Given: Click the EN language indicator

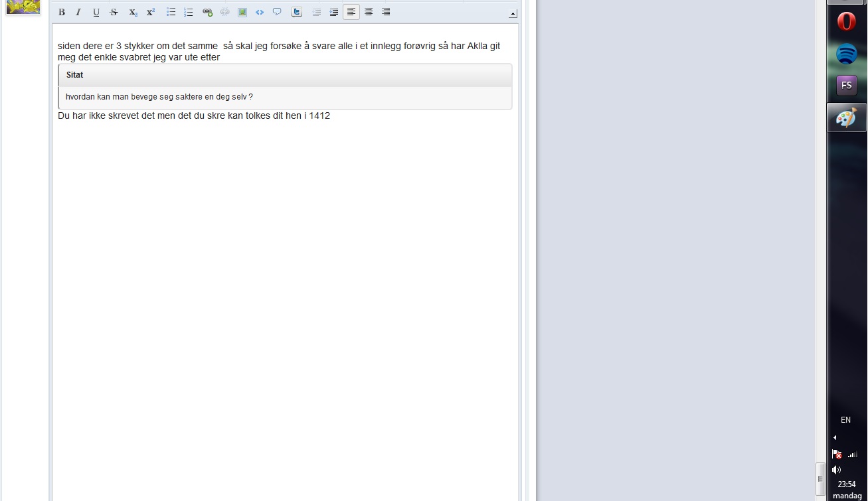Looking at the screenshot, I should pos(845,420).
